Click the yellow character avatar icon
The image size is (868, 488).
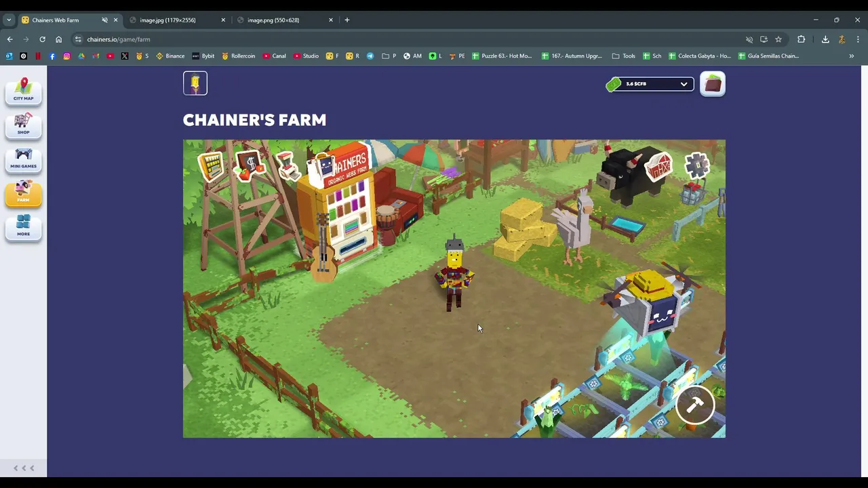(x=195, y=83)
